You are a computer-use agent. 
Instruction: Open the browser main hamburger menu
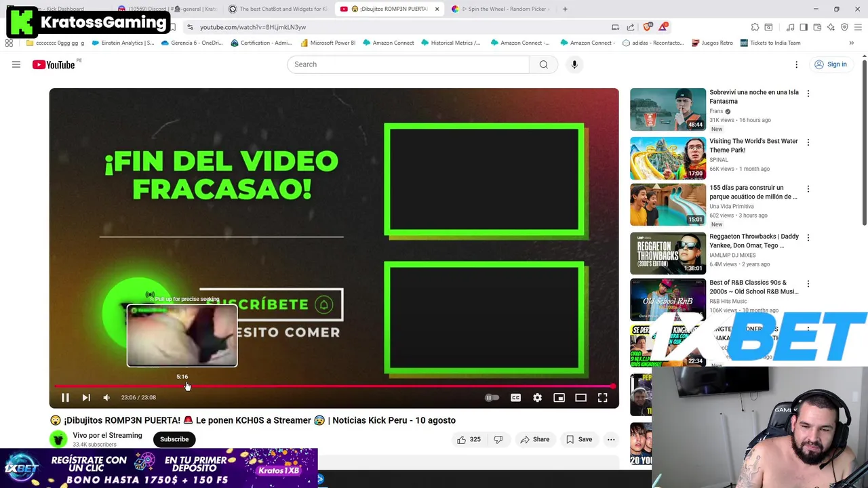(858, 27)
